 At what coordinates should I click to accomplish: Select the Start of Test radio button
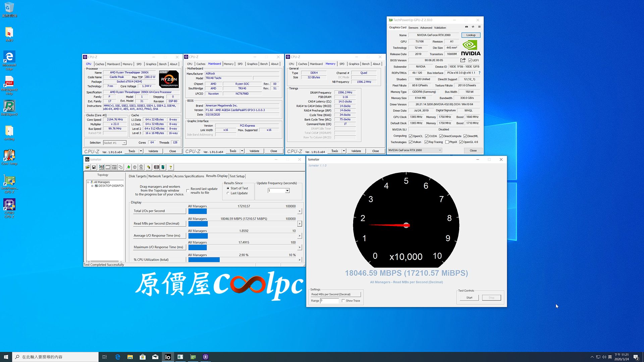click(x=228, y=188)
